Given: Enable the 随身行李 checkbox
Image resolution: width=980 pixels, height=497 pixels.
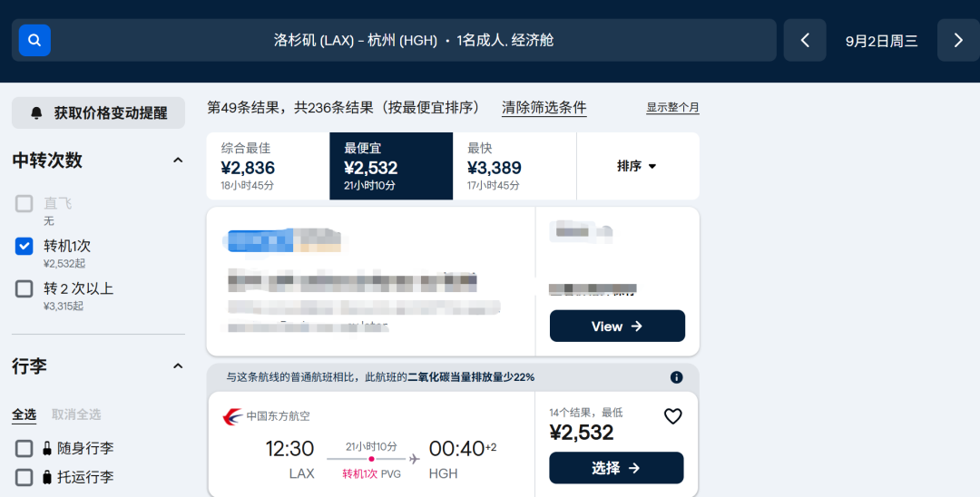Looking at the screenshot, I should coord(24,448).
